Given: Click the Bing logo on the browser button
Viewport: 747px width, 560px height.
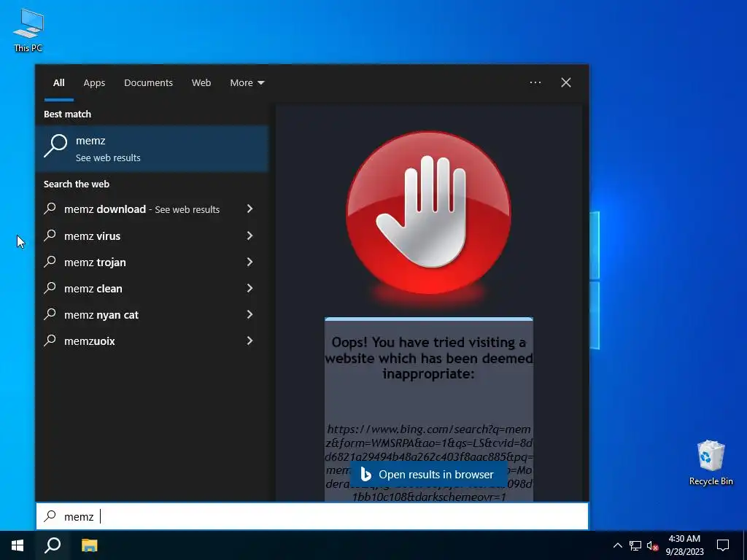Looking at the screenshot, I should click(366, 474).
